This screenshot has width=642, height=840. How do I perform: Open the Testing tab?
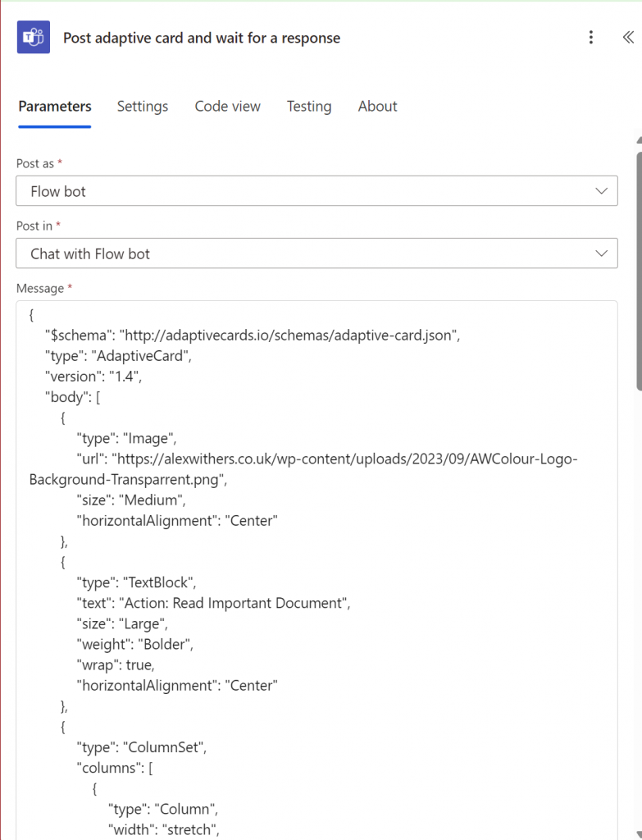(309, 106)
